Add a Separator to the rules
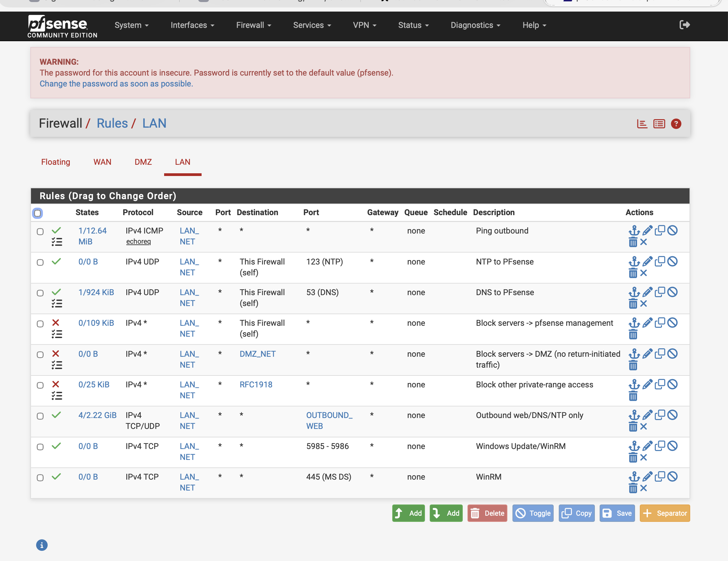 coord(665,513)
